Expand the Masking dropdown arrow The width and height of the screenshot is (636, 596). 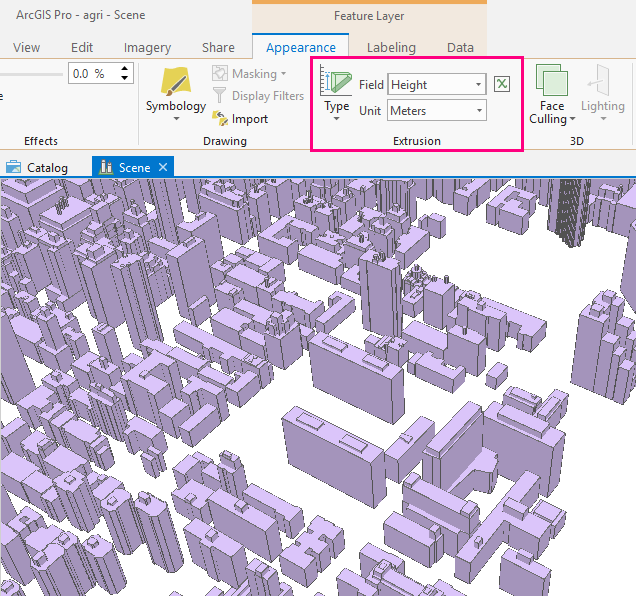point(284,74)
